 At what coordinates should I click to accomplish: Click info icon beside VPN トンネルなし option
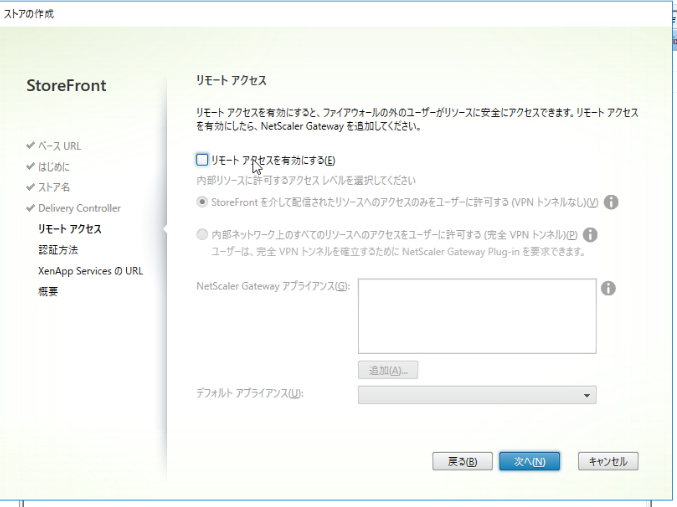point(611,202)
